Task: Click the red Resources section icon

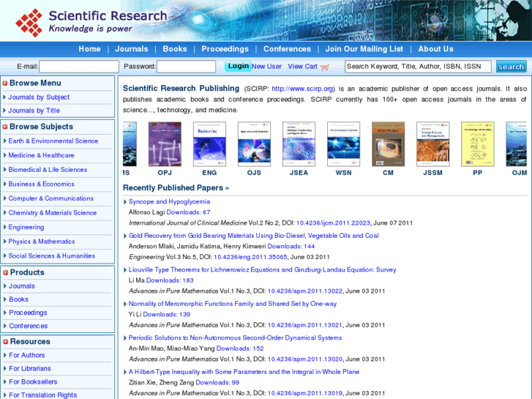Action: click(5, 342)
